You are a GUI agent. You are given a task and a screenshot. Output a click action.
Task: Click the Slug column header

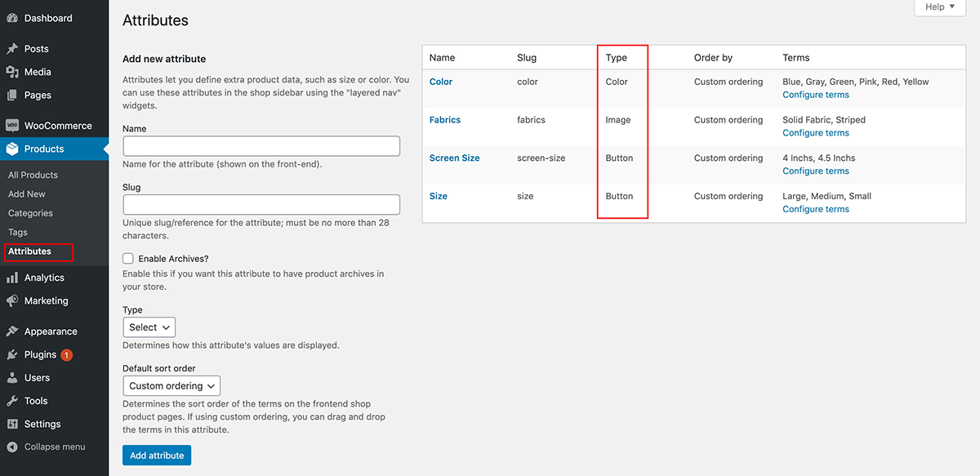click(x=527, y=58)
